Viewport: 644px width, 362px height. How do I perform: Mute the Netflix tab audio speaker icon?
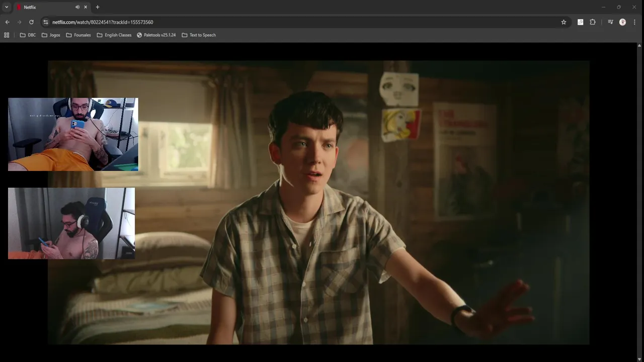pyautogui.click(x=77, y=7)
